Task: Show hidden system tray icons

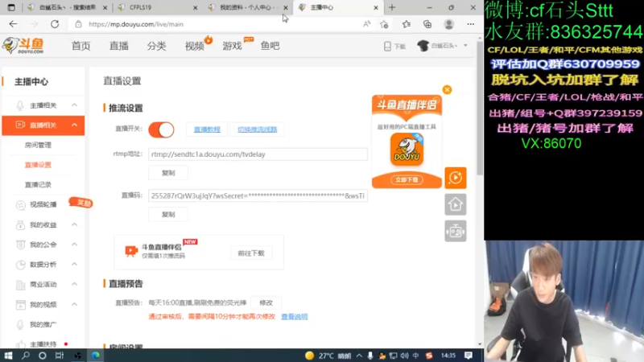Action: (x=359, y=356)
